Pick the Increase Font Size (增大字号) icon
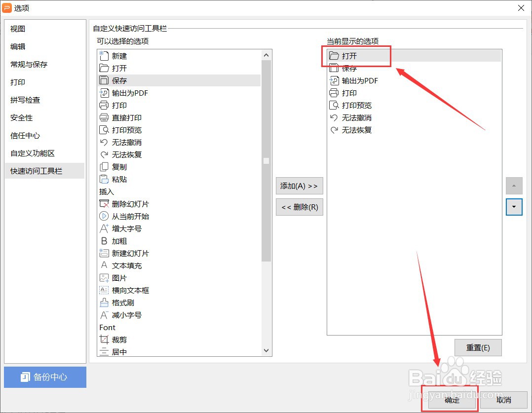Viewport: 532px width, 413px height. click(x=104, y=228)
